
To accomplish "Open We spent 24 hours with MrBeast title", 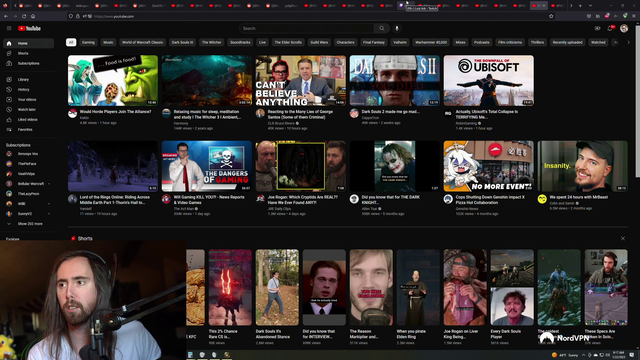I will coord(578,197).
